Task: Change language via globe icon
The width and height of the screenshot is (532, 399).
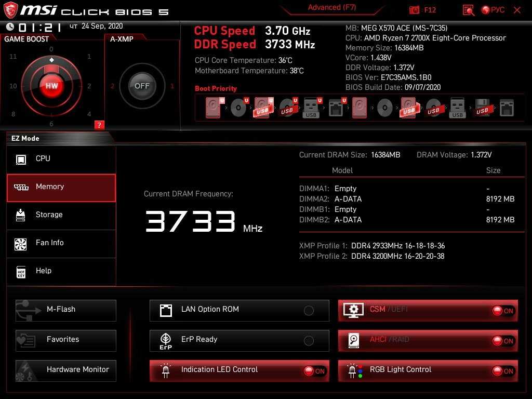Action: 486,10
